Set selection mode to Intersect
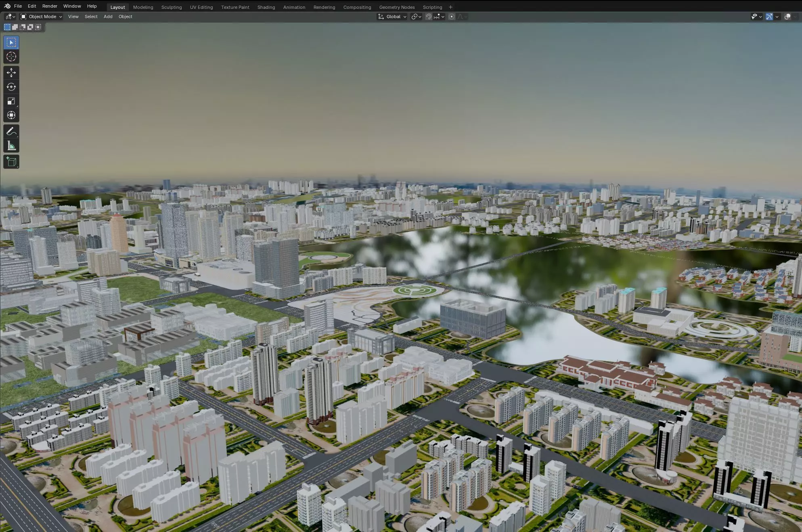 [x=38, y=27]
